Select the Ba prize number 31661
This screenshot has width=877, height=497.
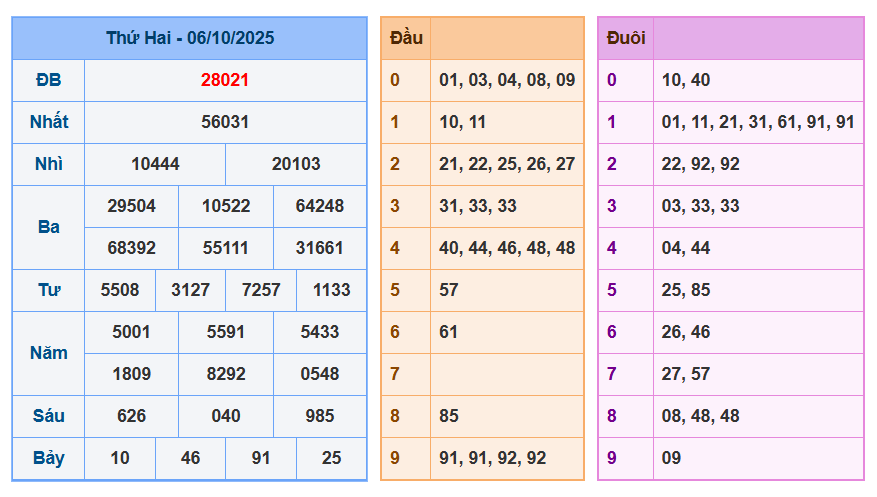click(320, 248)
